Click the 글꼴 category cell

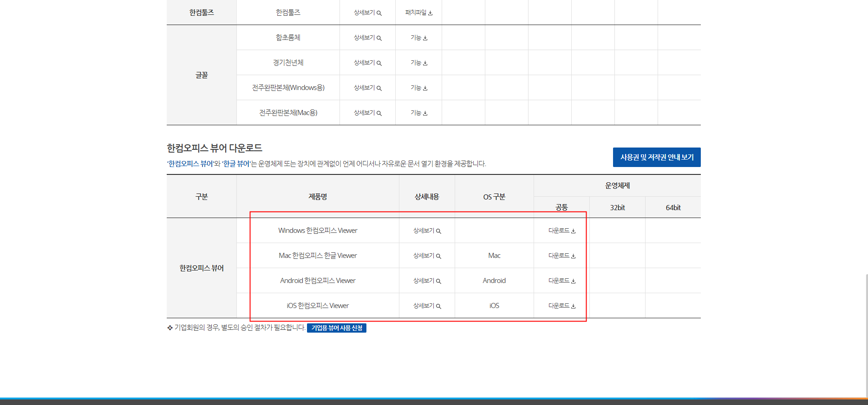point(202,75)
